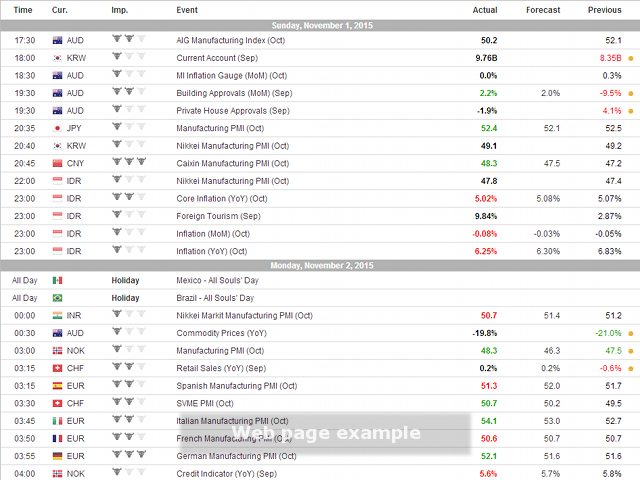This screenshot has width=640, height=480.
Task: Click France flag in French Manufacturing PMI row
Action: click(58, 438)
